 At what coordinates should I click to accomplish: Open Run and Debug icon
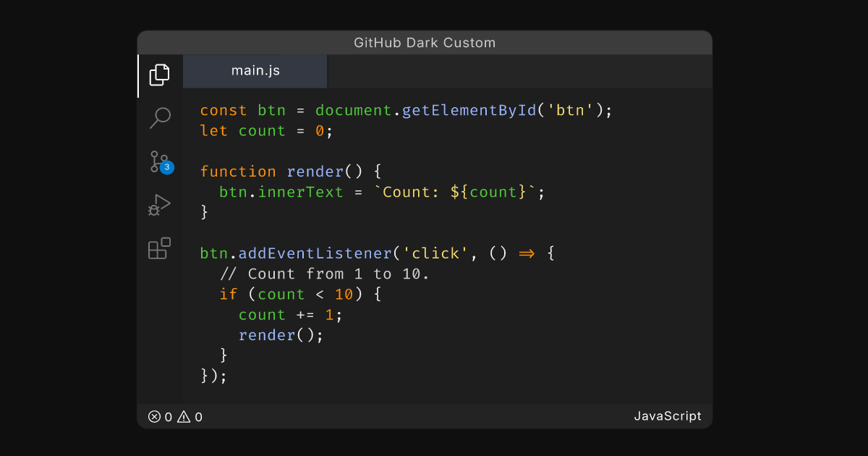point(160,205)
